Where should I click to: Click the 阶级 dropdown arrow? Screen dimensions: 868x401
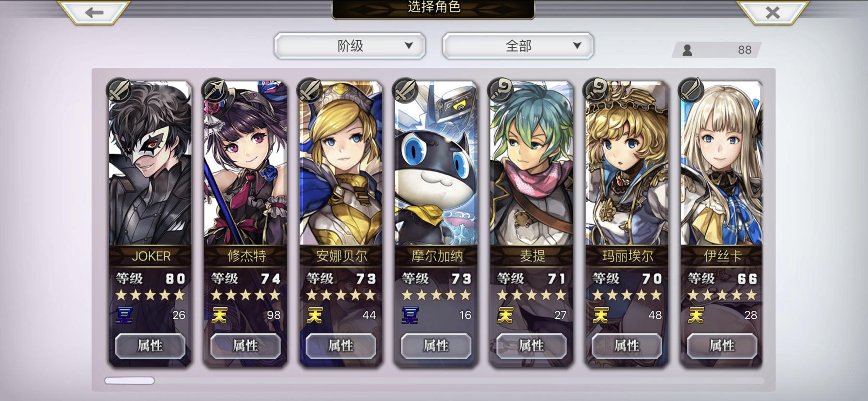tap(409, 46)
